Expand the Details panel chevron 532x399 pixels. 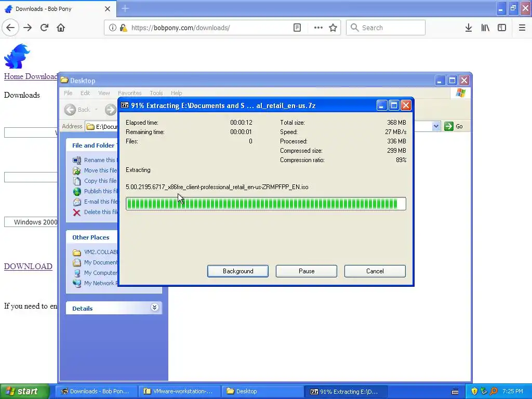pyautogui.click(x=154, y=308)
